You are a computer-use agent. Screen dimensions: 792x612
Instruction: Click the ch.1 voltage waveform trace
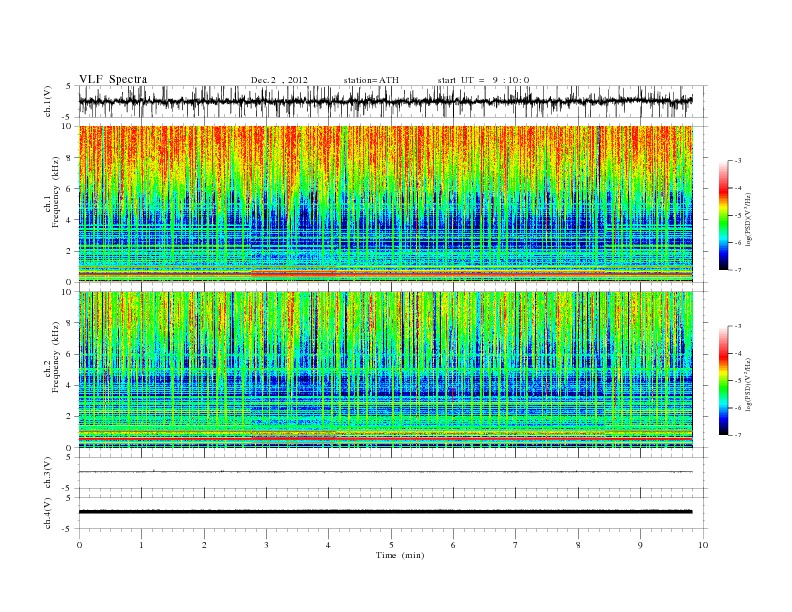click(x=385, y=101)
